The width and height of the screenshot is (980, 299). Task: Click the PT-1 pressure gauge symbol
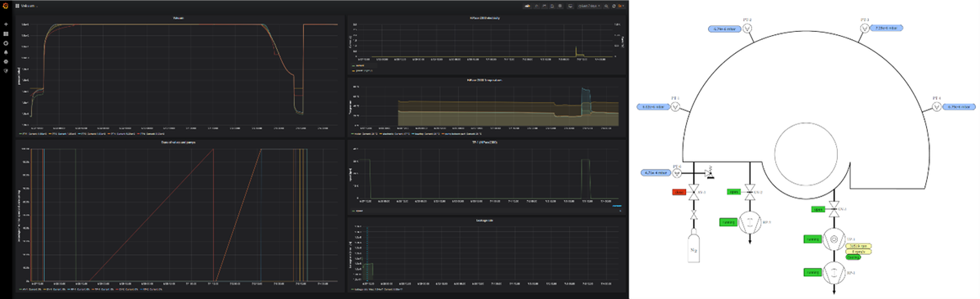pos(676,107)
